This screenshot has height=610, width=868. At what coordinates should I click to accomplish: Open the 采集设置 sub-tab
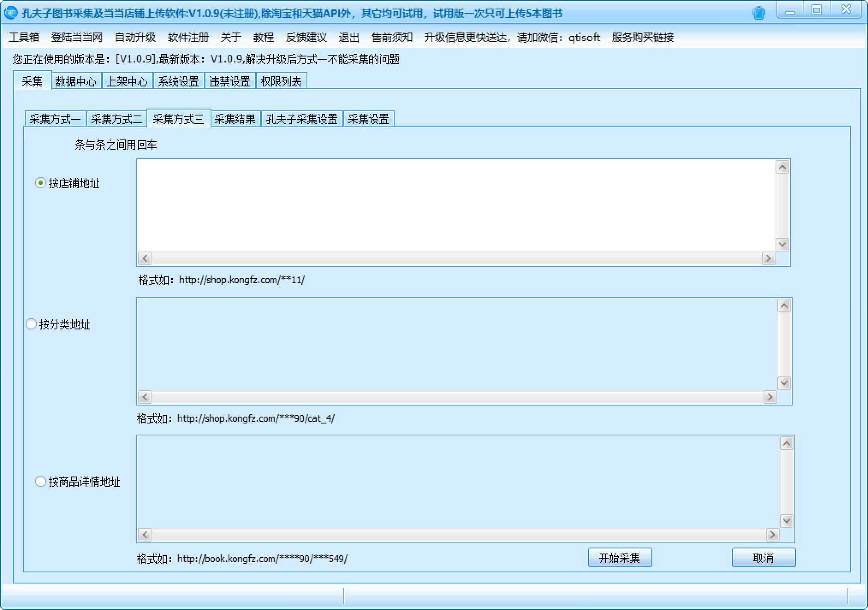pos(369,119)
